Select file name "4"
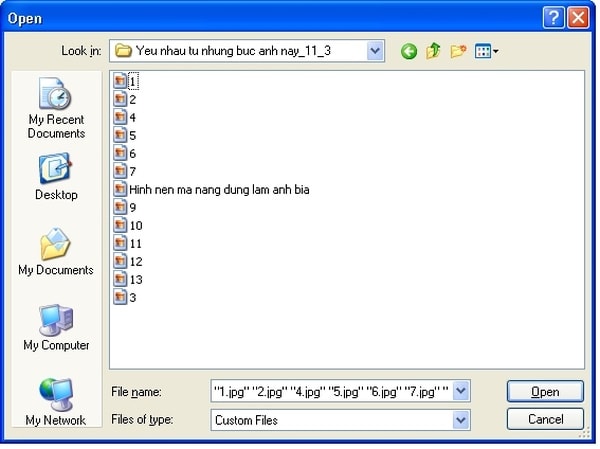 [132, 117]
